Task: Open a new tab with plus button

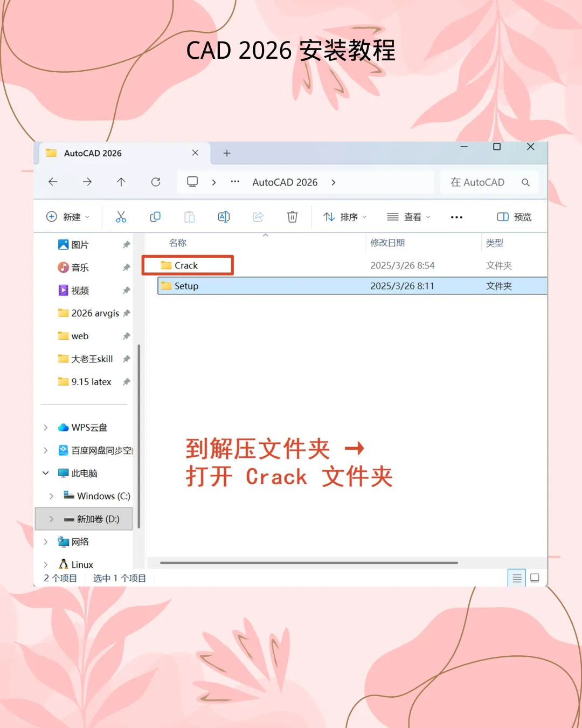Action: (x=227, y=153)
